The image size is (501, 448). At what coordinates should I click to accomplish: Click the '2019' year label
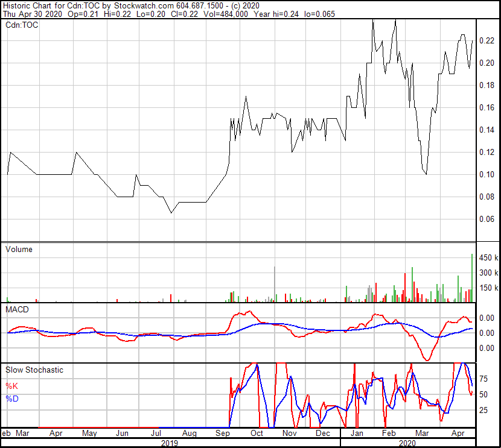170,443
